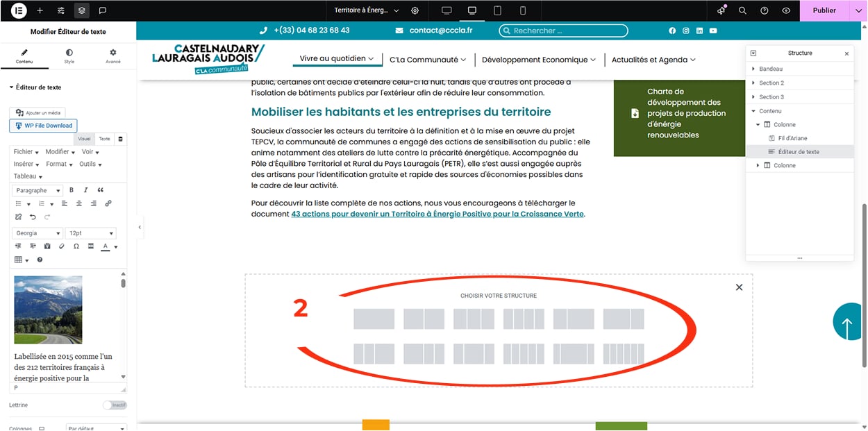Open the Paragraphe format dropdown
868x431 pixels.
(37, 190)
